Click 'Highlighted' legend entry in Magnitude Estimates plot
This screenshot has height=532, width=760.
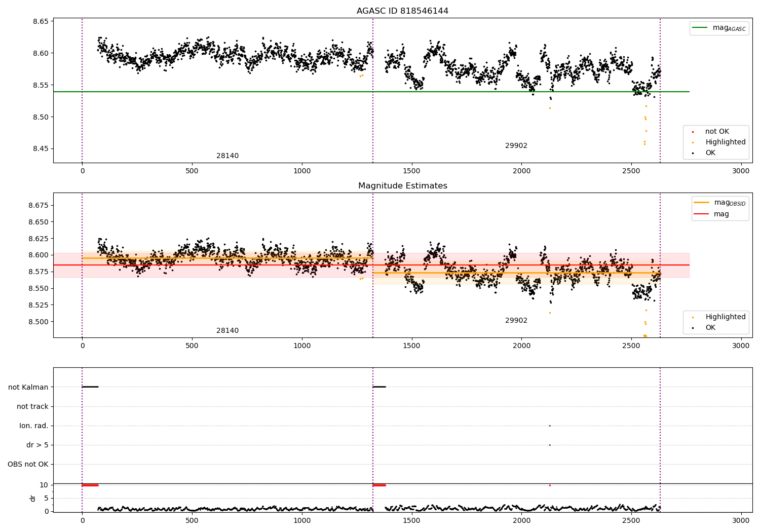tap(719, 317)
